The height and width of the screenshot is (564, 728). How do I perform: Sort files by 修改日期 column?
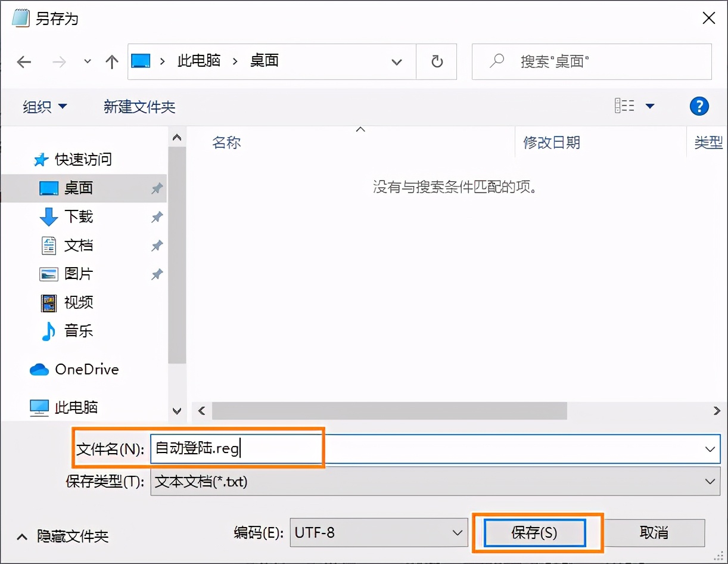pos(551,142)
